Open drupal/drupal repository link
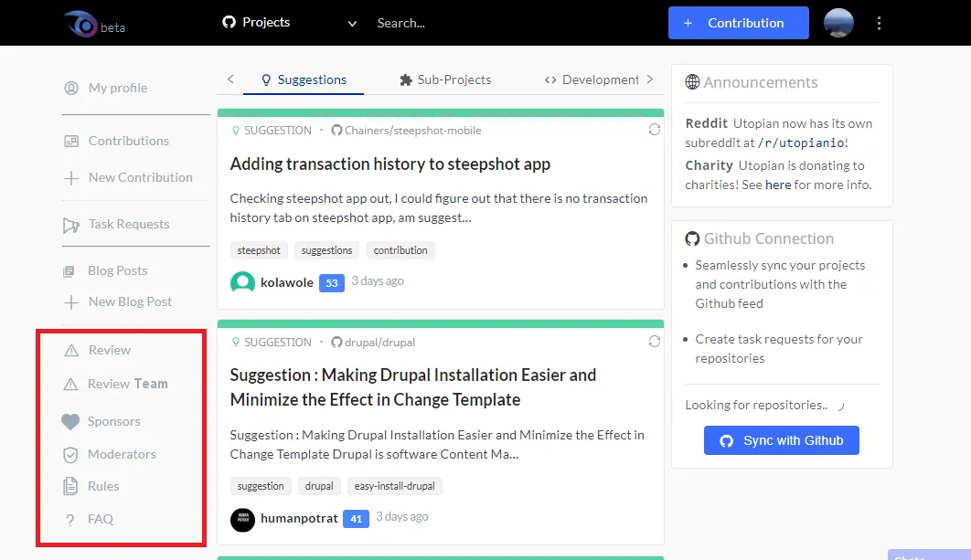The height and width of the screenshot is (560, 971). click(x=379, y=343)
